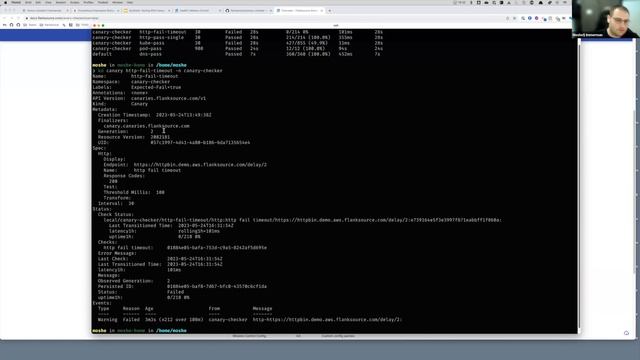Select the http-pass-single row in the canary list
The image size is (640, 360).
pos(238,38)
